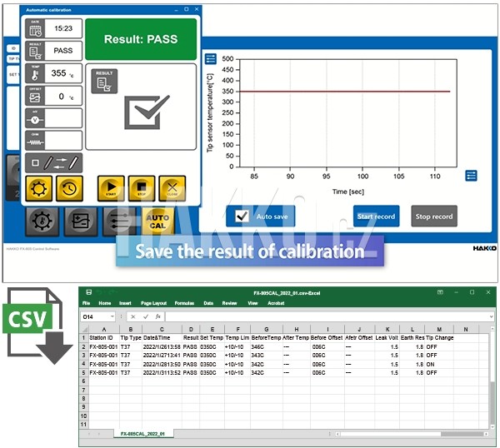This screenshot has width=500, height=448.
Task: Open the View tab in Excel
Action: pyautogui.click(x=252, y=303)
